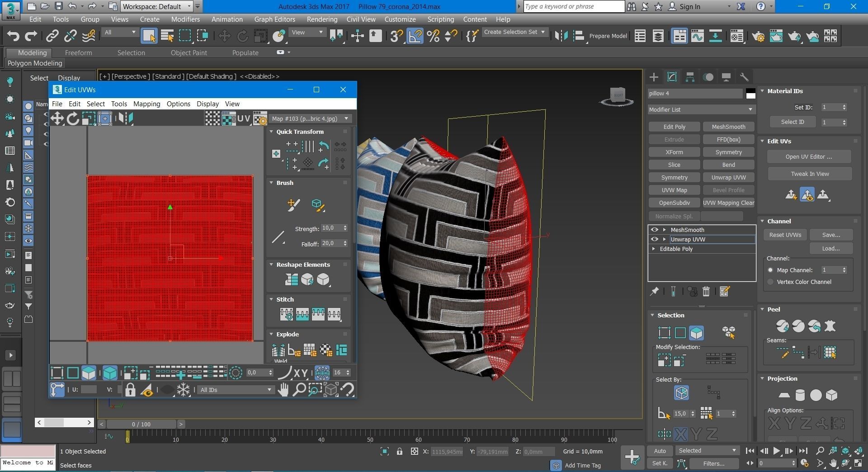Viewport: 868px width, 472px height.
Task: Click Rotate tool in Edit UVWs toolbar
Action: click(x=73, y=118)
